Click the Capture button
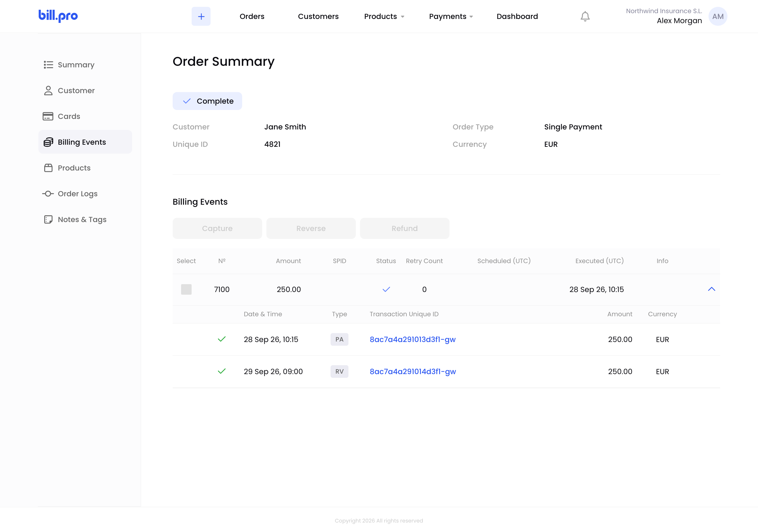Screen dimensions: 758x532 pyautogui.click(x=217, y=228)
